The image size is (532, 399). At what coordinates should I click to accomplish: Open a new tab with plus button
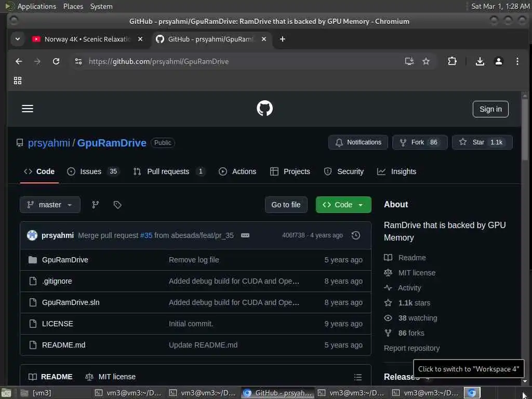coord(282,39)
